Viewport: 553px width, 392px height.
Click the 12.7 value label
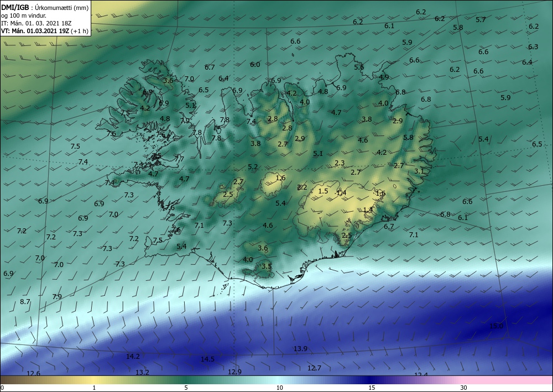314,368
